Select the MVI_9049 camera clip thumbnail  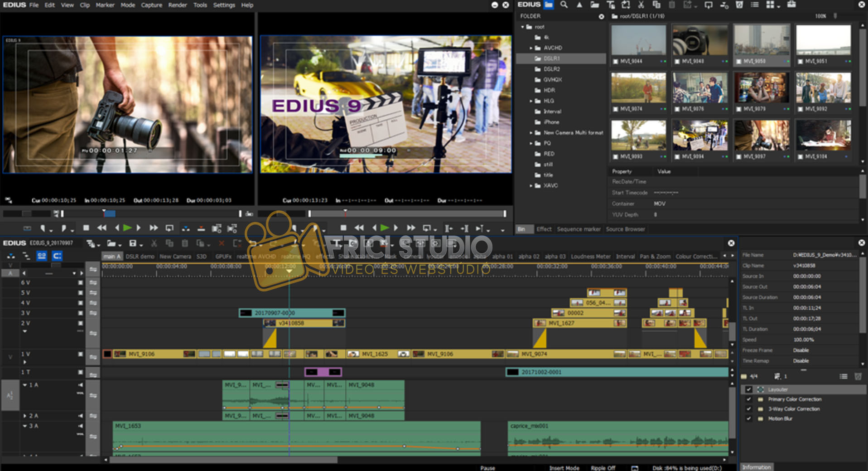click(699, 41)
